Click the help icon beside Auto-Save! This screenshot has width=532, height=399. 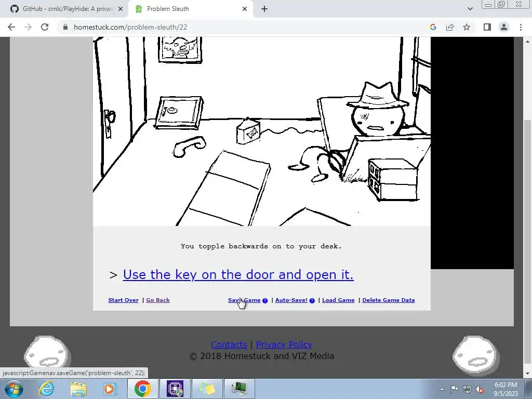(312, 301)
